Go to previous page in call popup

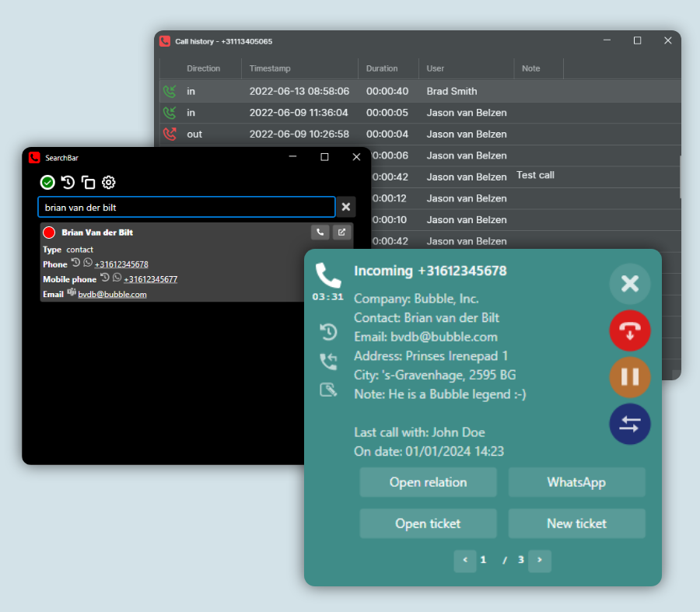point(465,560)
